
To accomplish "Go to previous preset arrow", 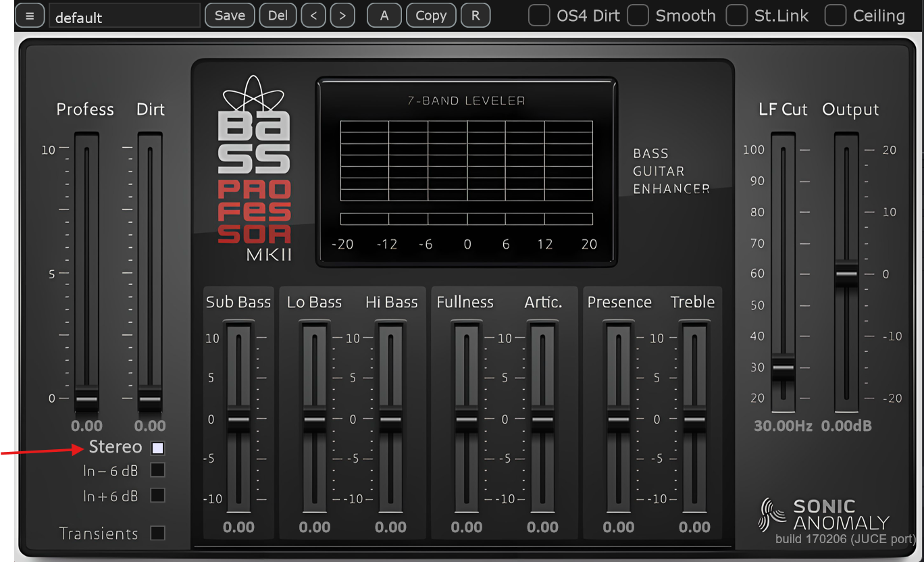I will [313, 16].
